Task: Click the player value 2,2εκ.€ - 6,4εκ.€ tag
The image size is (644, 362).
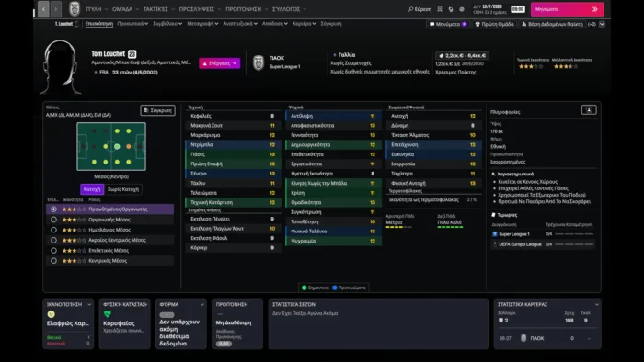Action: click(462, 55)
